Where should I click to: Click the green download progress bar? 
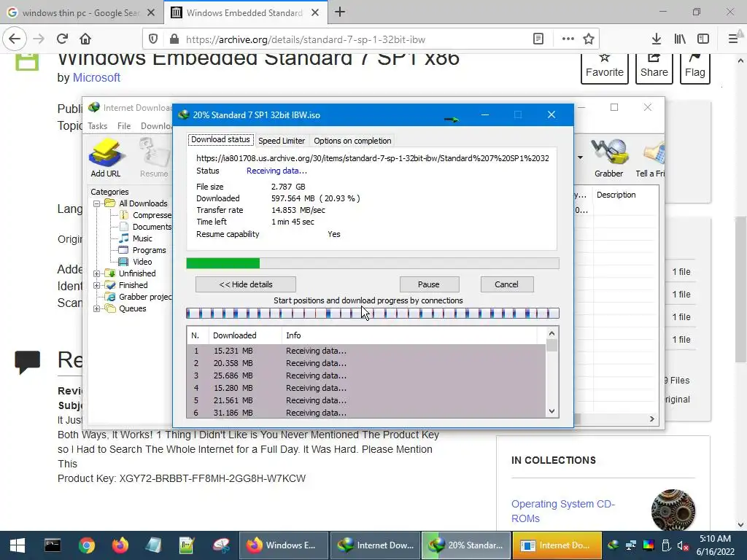click(222, 263)
